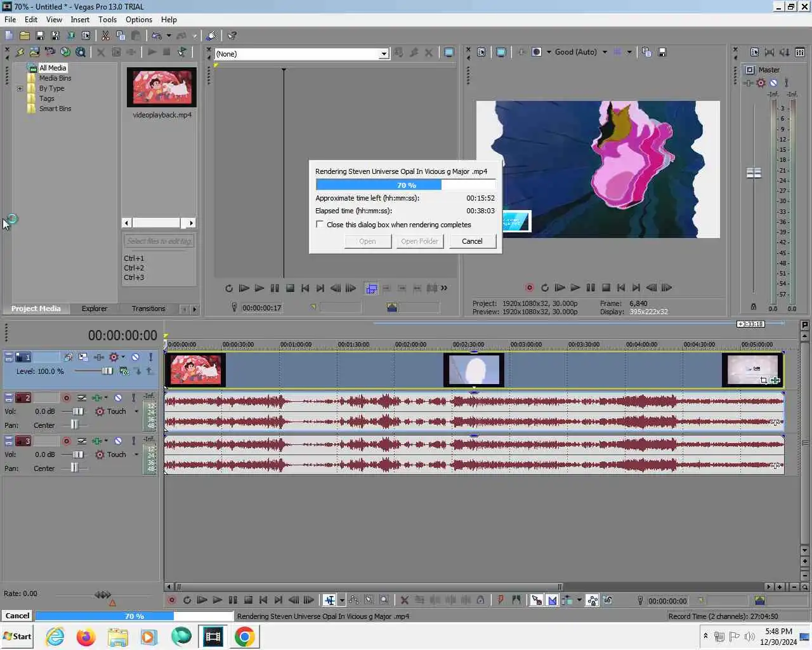Solo video track 1

click(x=150, y=357)
